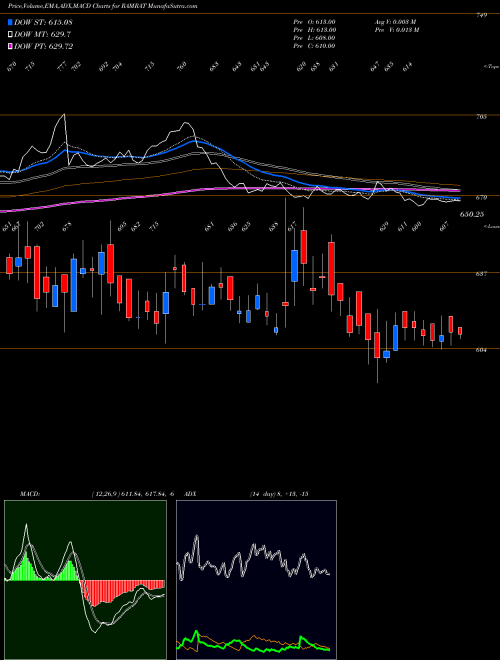Click the 'Pre C: 610.00' close value
The width and height of the screenshot is (500, 660).
pyautogui.click(x=314, y=46)
